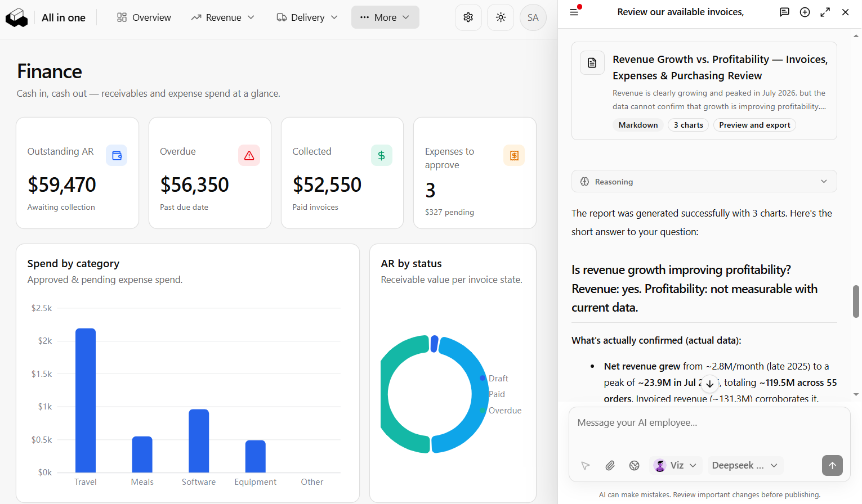Image resolution: width=862 pixels, height=504 pixels.
Task: Click the Draft legend entry
Action: [x=494, y=379]
